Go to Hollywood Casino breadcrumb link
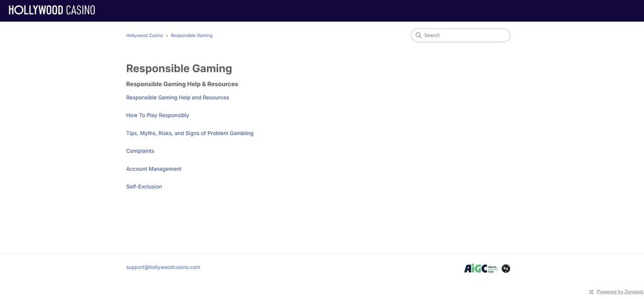The image size is (644, 299). [x=145, y=36]
